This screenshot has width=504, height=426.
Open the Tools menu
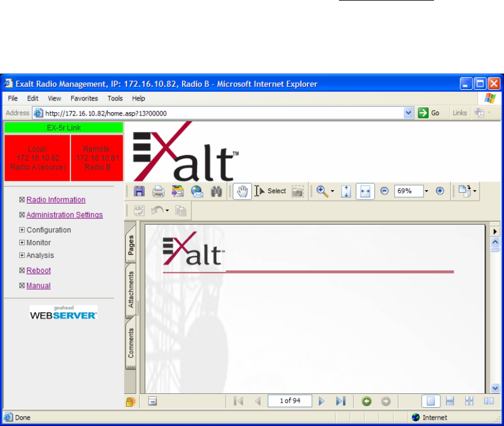[x=115, y=99]
